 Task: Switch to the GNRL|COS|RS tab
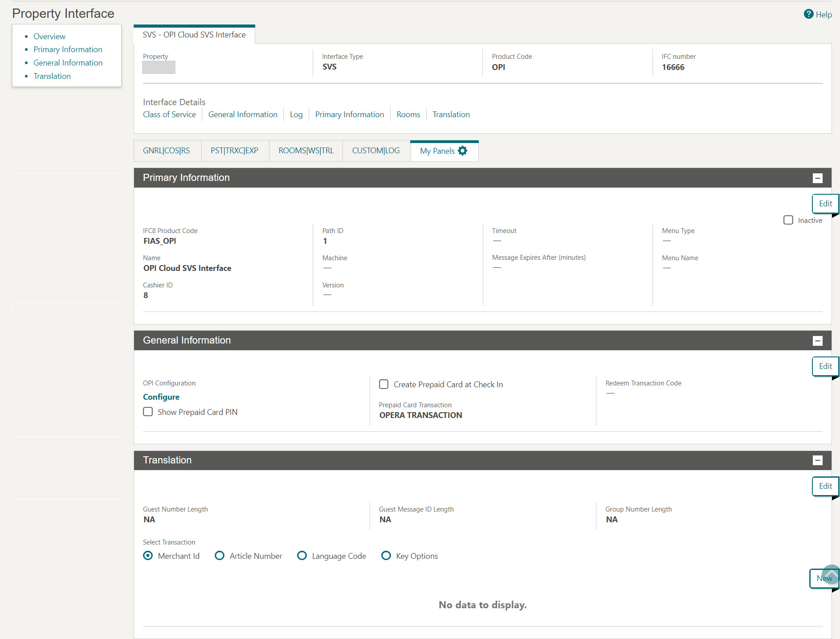point(167,151)
